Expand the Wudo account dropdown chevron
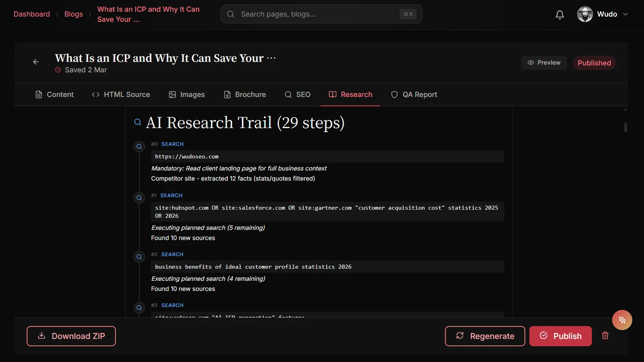Image resolution: width=644 pixels, height=362 pixels. [x=625, y=14]
